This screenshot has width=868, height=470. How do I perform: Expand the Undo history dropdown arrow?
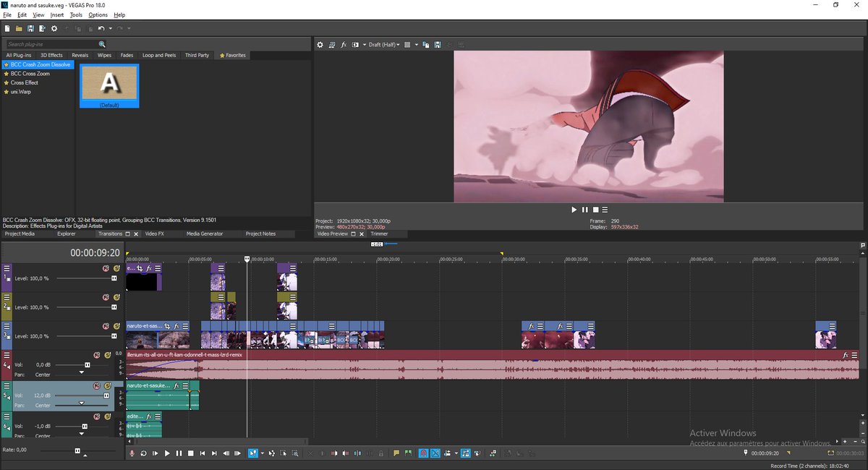click(110, 29)
